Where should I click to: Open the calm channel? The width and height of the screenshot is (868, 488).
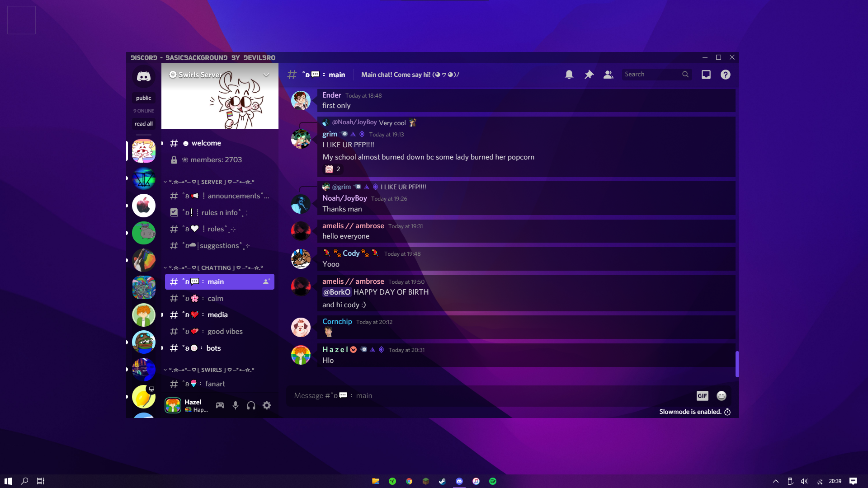220,298
